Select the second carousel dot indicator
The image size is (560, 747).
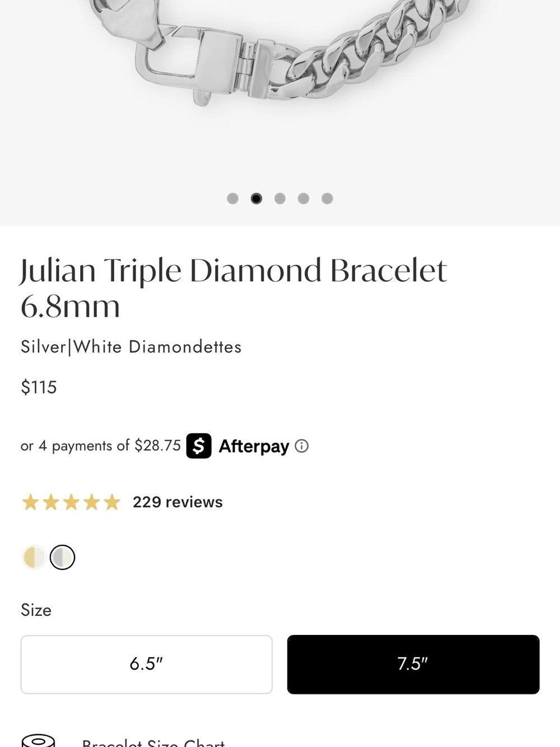[x=256, y=198]
